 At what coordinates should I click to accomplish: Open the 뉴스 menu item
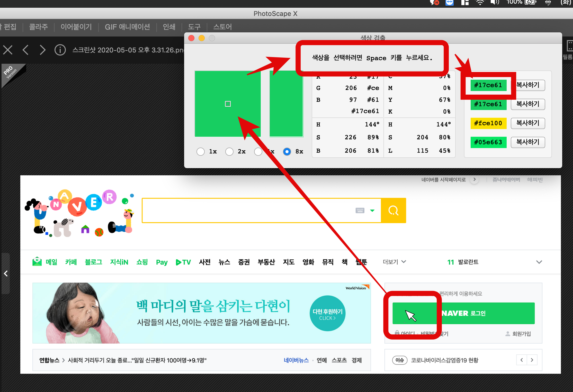click(x=224, y=262)
